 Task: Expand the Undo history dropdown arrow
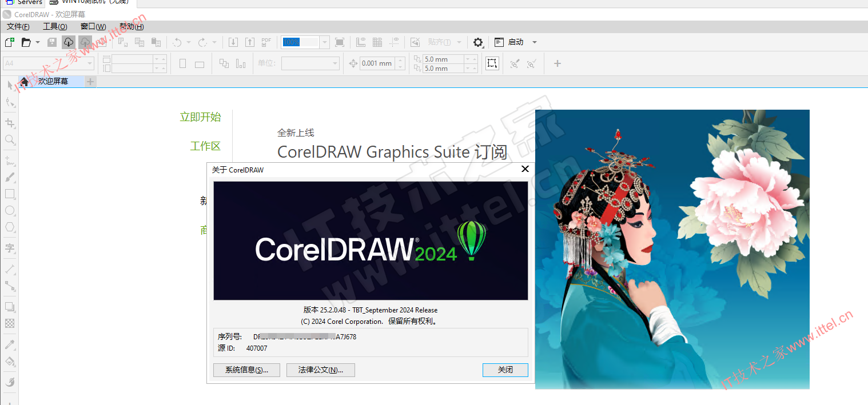tap(189, 42)
